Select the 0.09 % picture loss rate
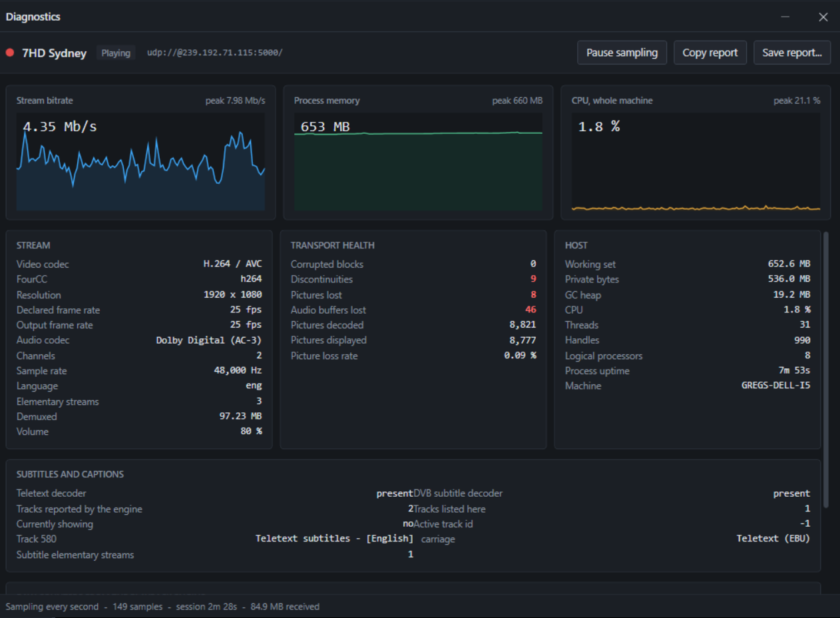The width and height of the screenshot is (840, 618). (x=520, y=356)
